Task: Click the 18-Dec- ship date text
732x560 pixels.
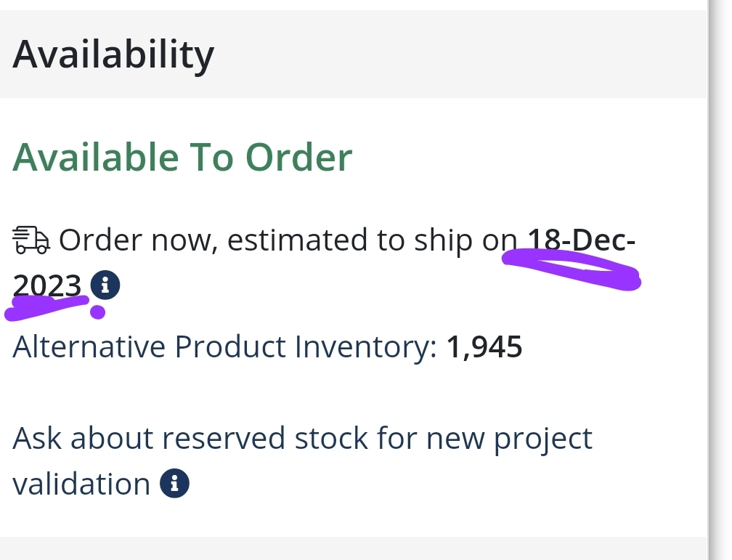Action: [581, 240]
